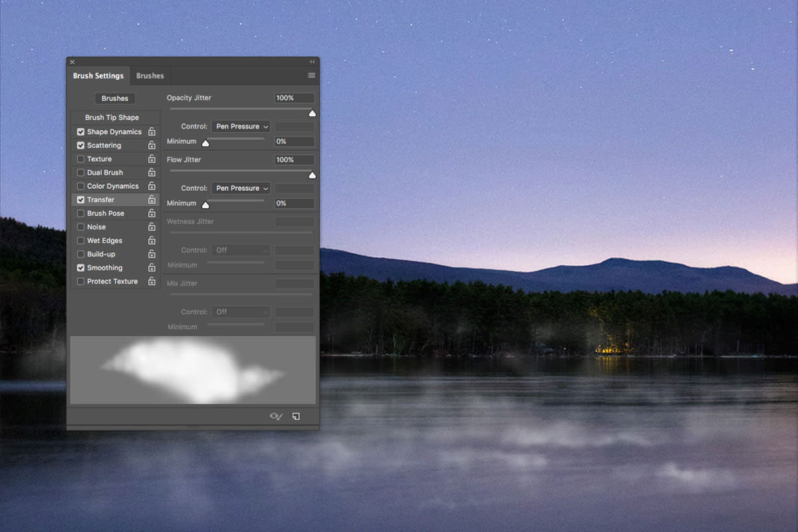
Task: Enable the Texture checkbox
Action: click(80, 159)
